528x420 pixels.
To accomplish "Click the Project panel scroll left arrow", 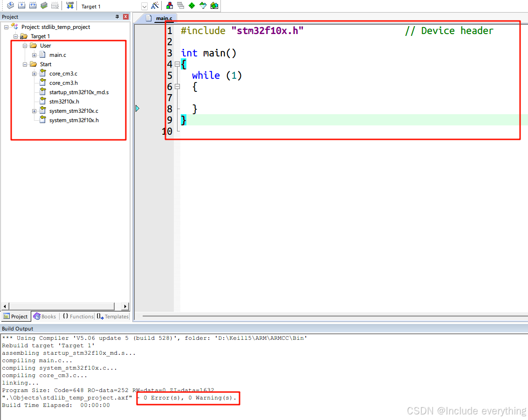I will [5, 307].
